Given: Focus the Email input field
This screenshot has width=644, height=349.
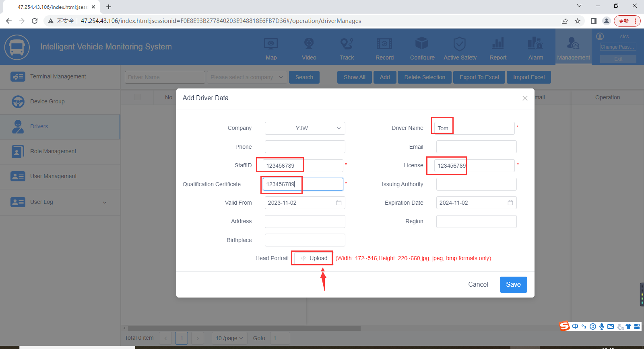Looking at the screenshot, I should [477, 147].
